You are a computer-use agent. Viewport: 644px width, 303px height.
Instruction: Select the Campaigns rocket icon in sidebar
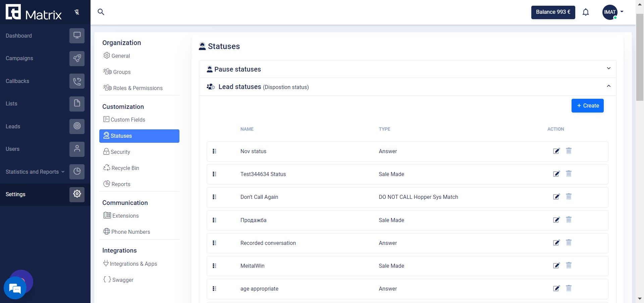click(77, 58)
